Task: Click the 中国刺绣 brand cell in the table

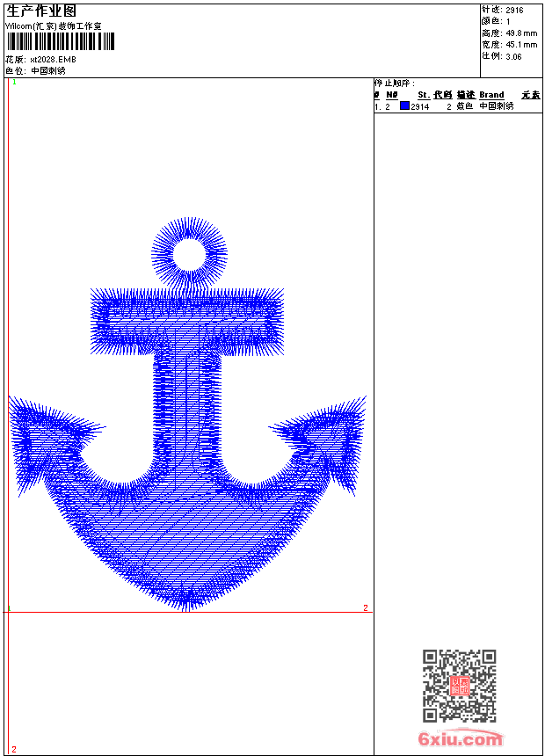Action: point(497,106)
